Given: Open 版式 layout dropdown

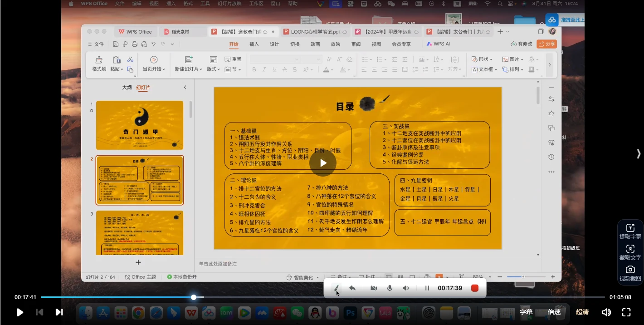Looking at the screenshot, I should coord(213,69).
